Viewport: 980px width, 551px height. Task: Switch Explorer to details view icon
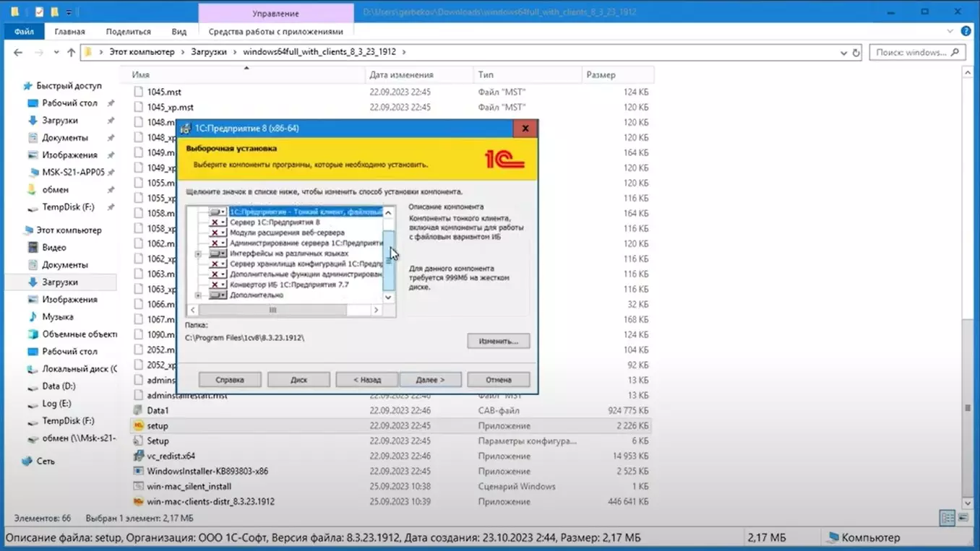(x=947, y=518)
